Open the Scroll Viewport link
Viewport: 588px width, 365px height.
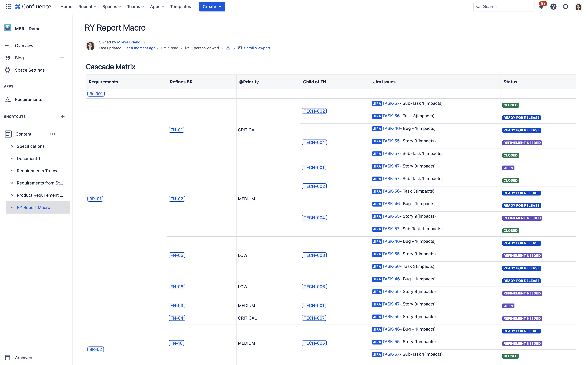coord(257,48)
